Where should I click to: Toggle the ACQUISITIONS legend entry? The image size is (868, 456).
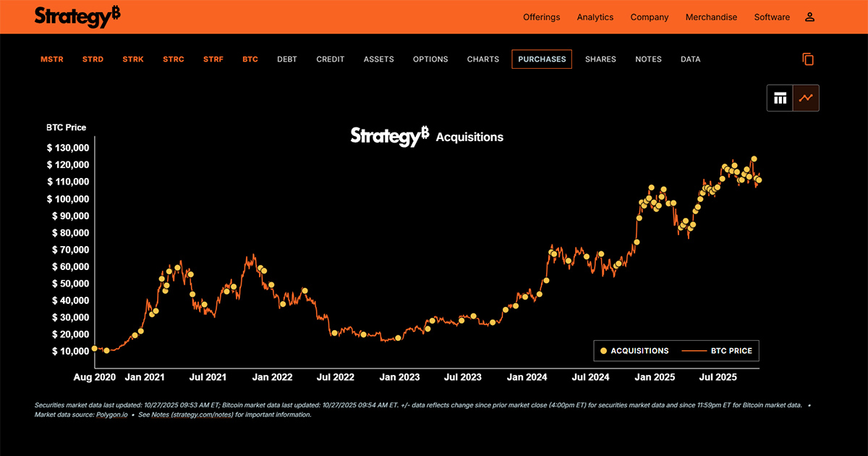[x=641, y=350]
